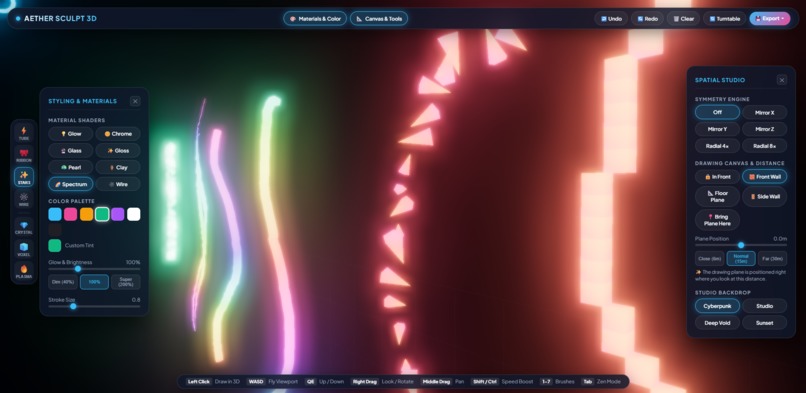Pick the blue palette color

coord(55,214)
